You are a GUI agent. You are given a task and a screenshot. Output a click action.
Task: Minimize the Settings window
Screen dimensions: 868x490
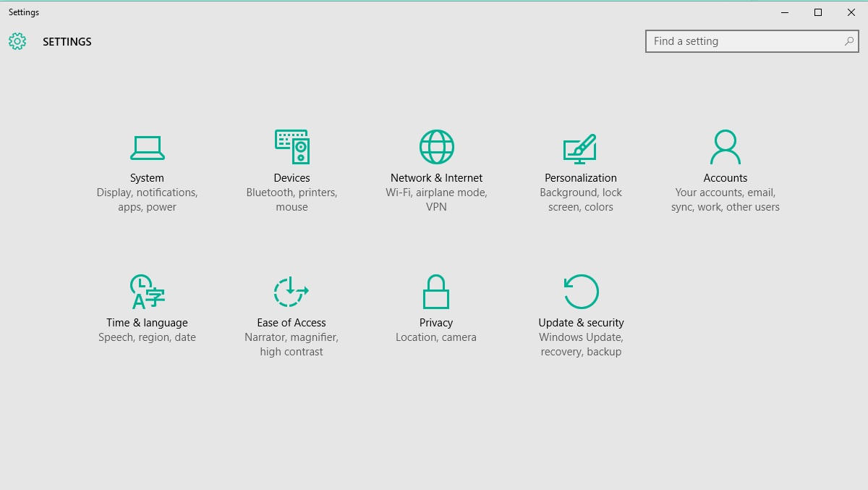pos(785,12)
